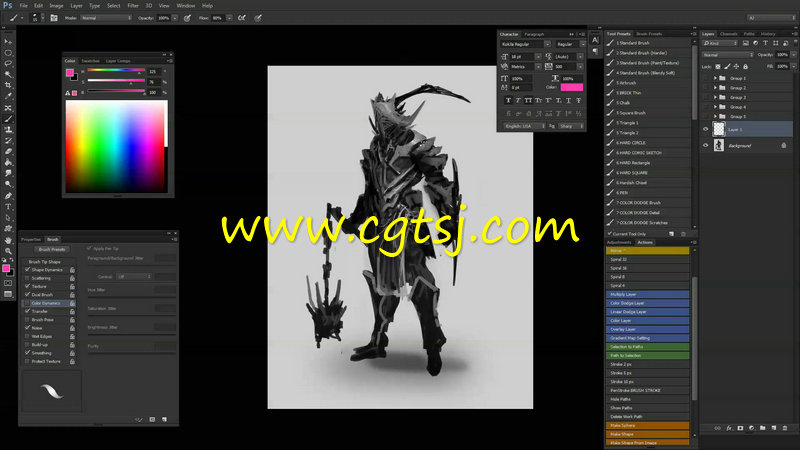The image size is (800, 450).
Task: Select the Elliptical Marquee tool
Action: 8,53
